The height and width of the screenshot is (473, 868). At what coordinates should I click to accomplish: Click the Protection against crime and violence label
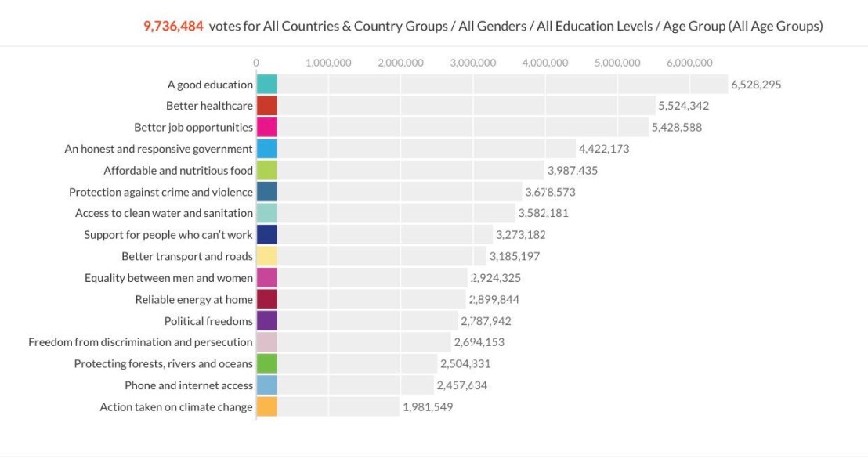click(161, 192)
